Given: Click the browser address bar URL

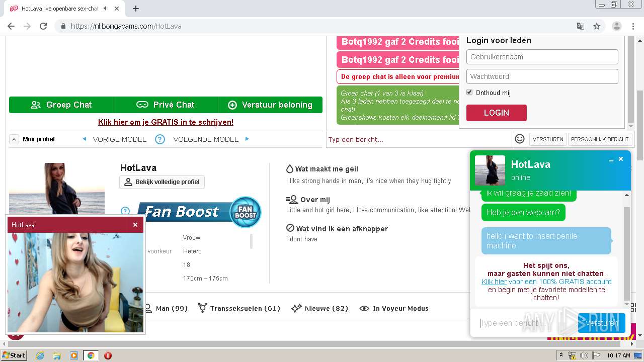Looking at the screenshot, I should (x=126, y=26).
